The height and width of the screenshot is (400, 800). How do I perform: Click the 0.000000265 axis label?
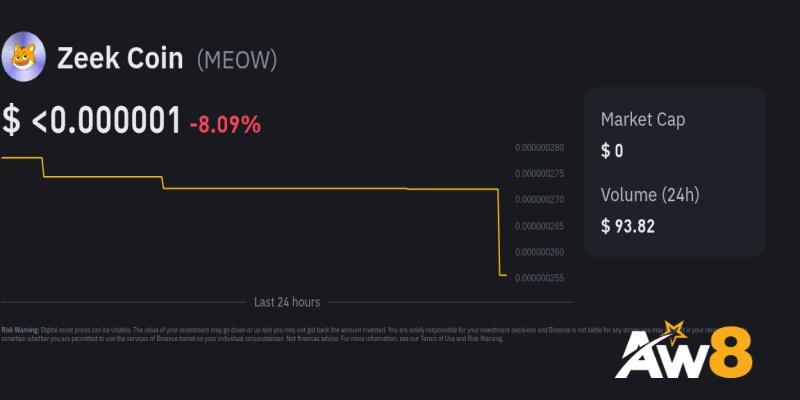tap(539, 226)
